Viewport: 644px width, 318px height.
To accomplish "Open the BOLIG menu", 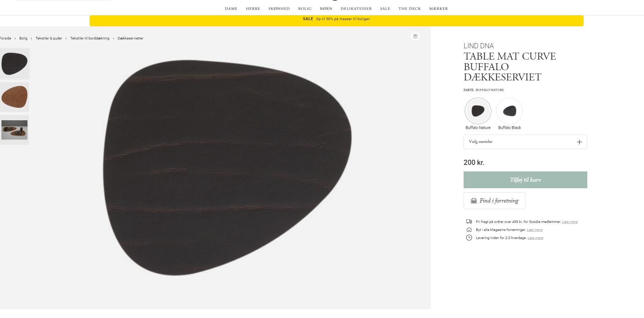I will pos(305,8).
